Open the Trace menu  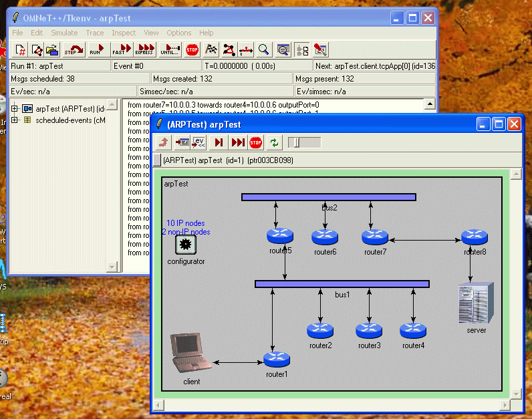[95, 33]
